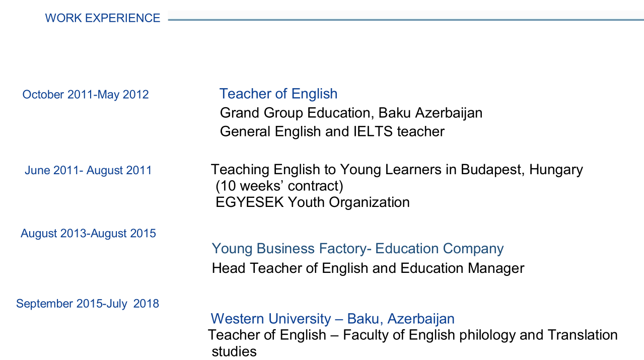Click the word studies on the last line
The width and height of the screenshot is (644, 360).
(x=234, y=351)
